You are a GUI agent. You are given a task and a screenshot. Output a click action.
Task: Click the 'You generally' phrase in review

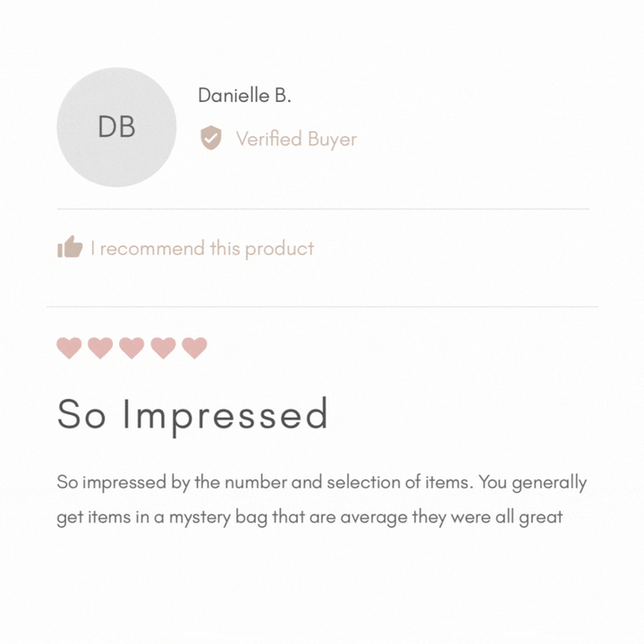(x=532, y=482)
